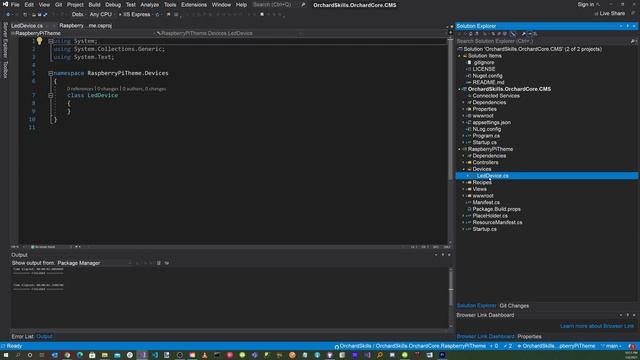
Task: Select the Manifest.cs file
Action: coord(486,202)
